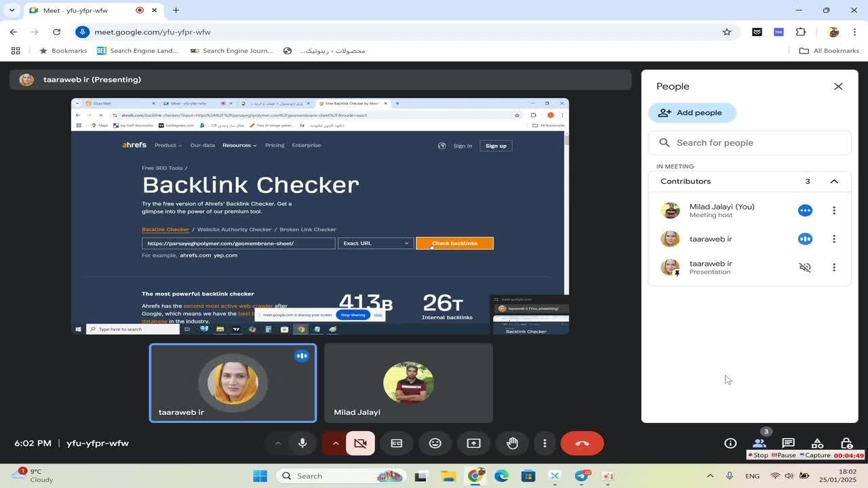Viewport: 868px width, 488px height.
Task: Close the People side panel
Action: [838, 86]
